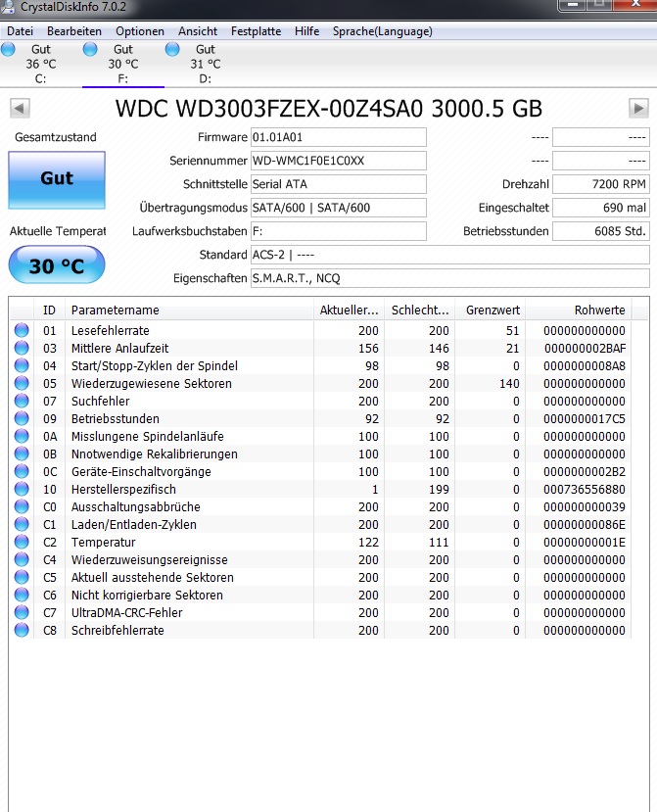Click status orb for Wiederzugewiesene Sektoren
This screenshot has height=812, width=657.
pyautogui.click(x=22, y=384)
